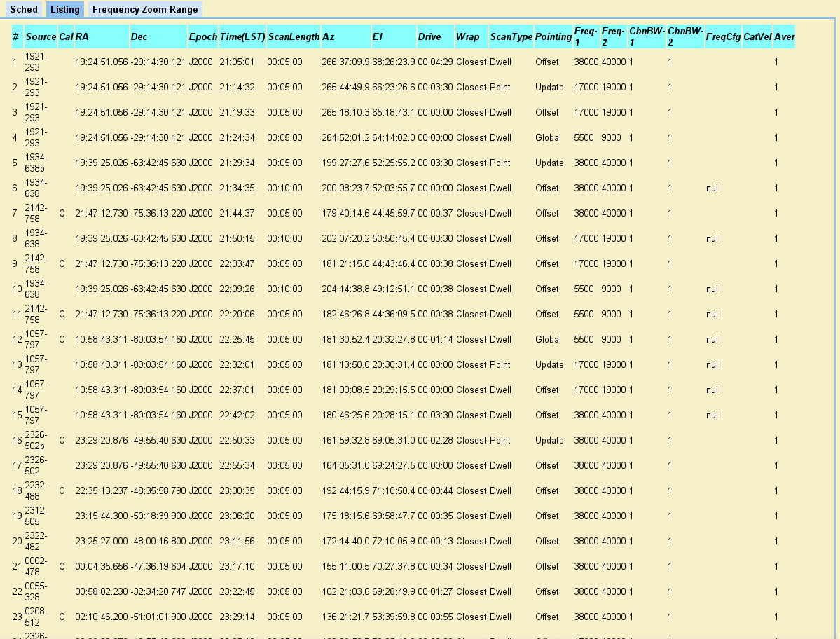Open the Listing tab
Image resolution: width=840 pixels, height=639 pixels.
(64, 10)
